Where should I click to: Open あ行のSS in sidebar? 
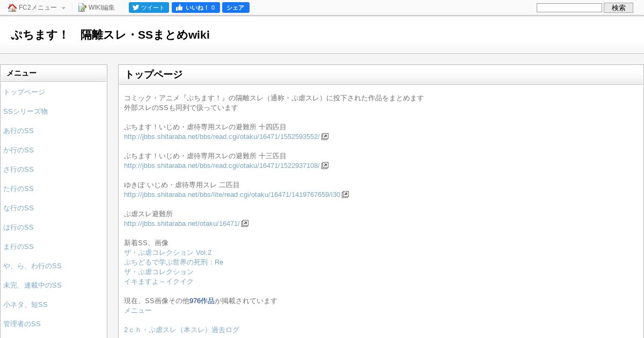18,131
